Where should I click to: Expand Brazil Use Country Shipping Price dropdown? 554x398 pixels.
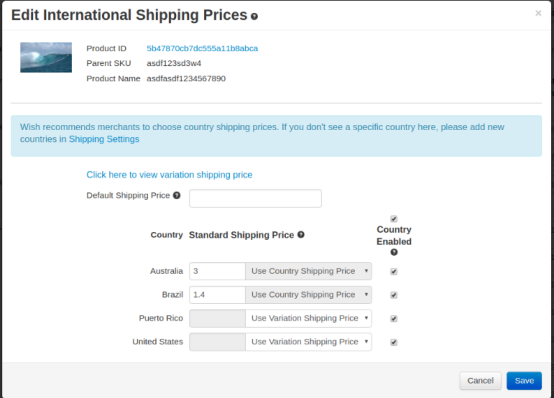[x=308, y=295]
